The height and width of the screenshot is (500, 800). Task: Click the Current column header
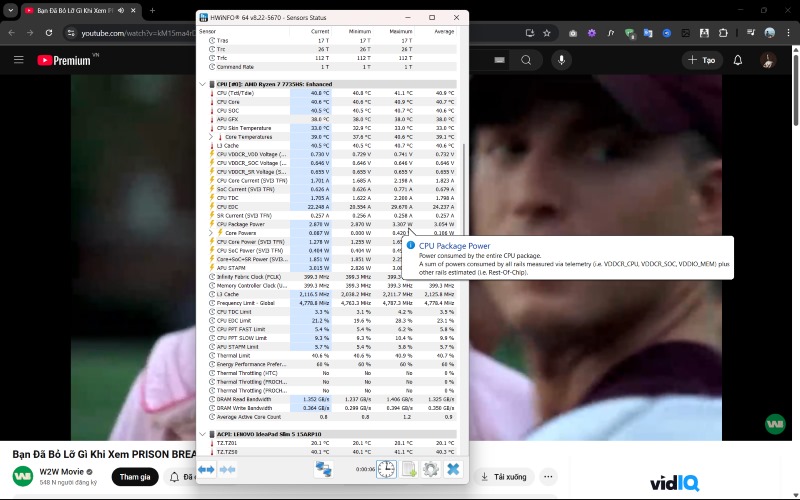(311, 32)
